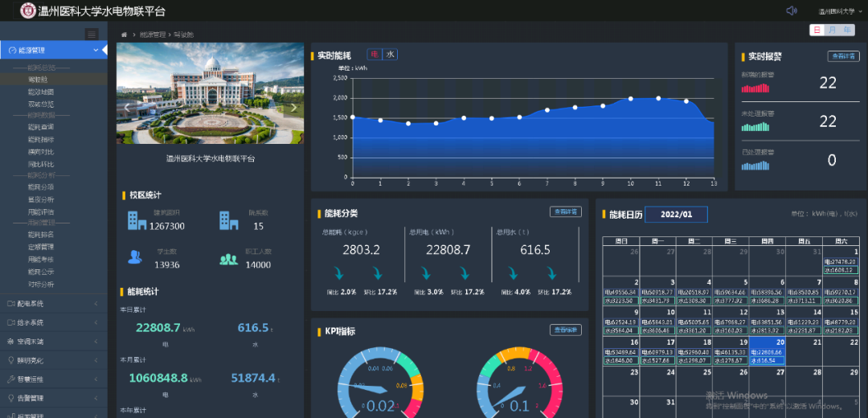Select the 年 time range option
Screen dimensions: 868x418
(847, 30)
